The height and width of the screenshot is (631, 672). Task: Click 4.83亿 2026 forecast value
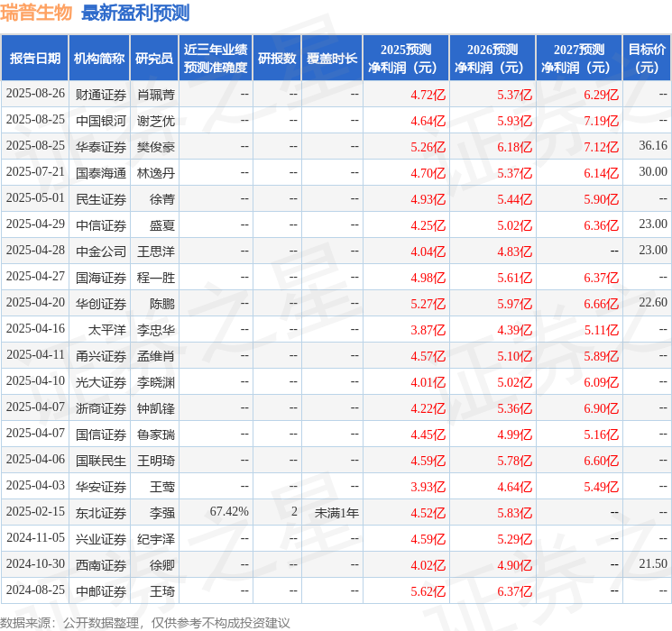(x=514, y=251)
